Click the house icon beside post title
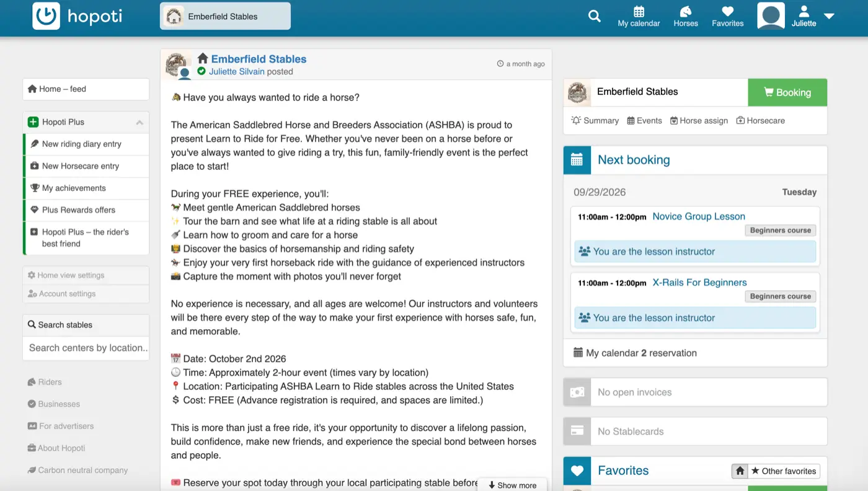The image size is (868, 491). pos(203,58)
